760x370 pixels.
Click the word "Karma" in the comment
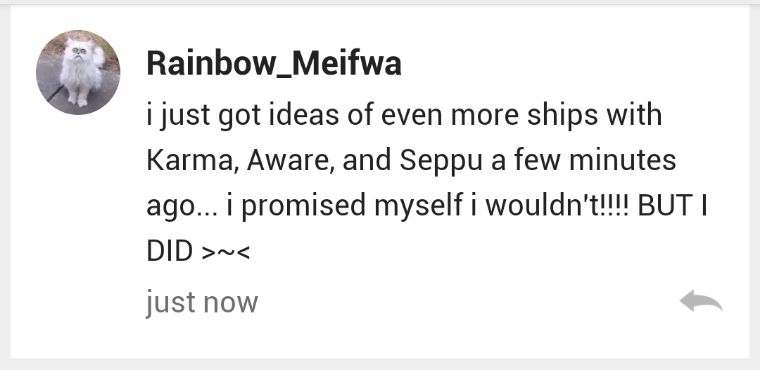[x=190, y=161]
